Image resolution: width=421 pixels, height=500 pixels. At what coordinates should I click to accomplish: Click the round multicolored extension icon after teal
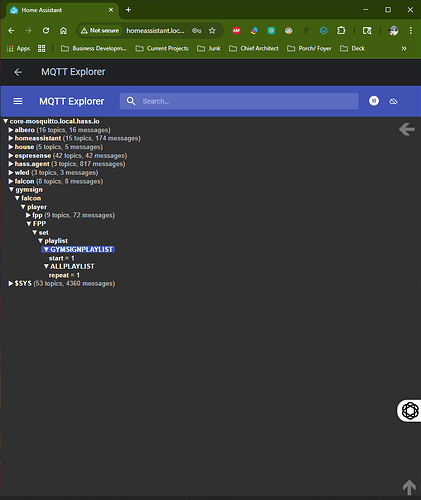pos(289,31)
